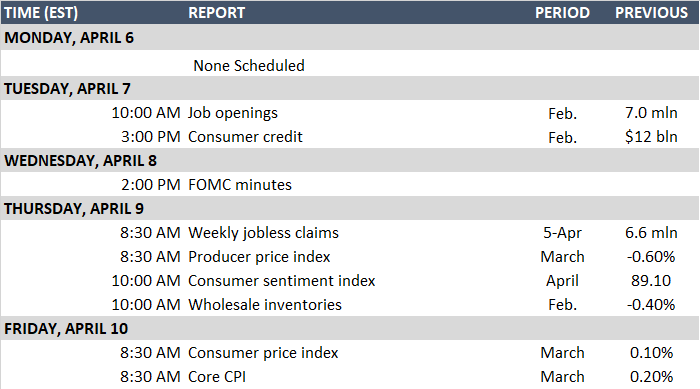Click the REPORT column header
Screen dimensions: 700x389
pyautogui.click(x=217, y=13)
